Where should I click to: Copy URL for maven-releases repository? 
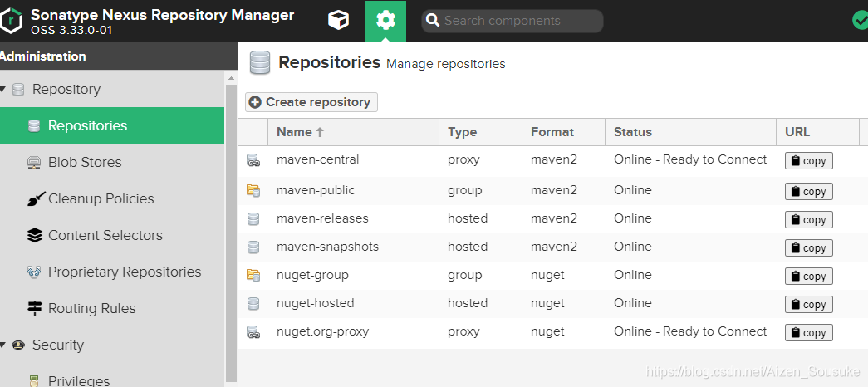pyautogui.click(x=808, y=220)
